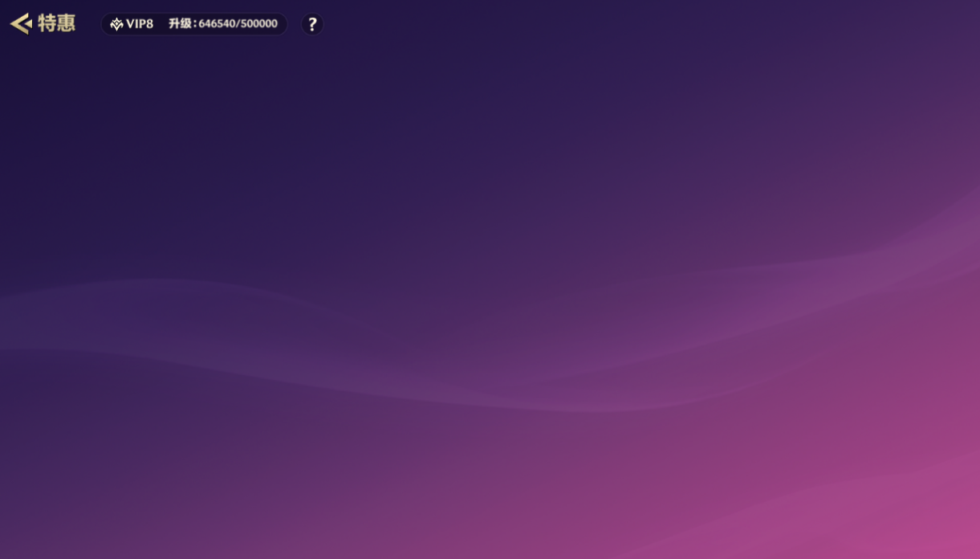Click upgrade progress text 升级:646540/500000

[x=223, y=24]
